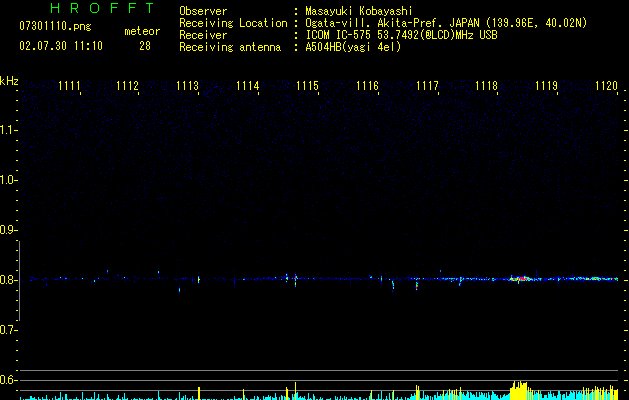Click the 1.1 kHz axis label
The image size is (629, 400).
coord(7,130)
